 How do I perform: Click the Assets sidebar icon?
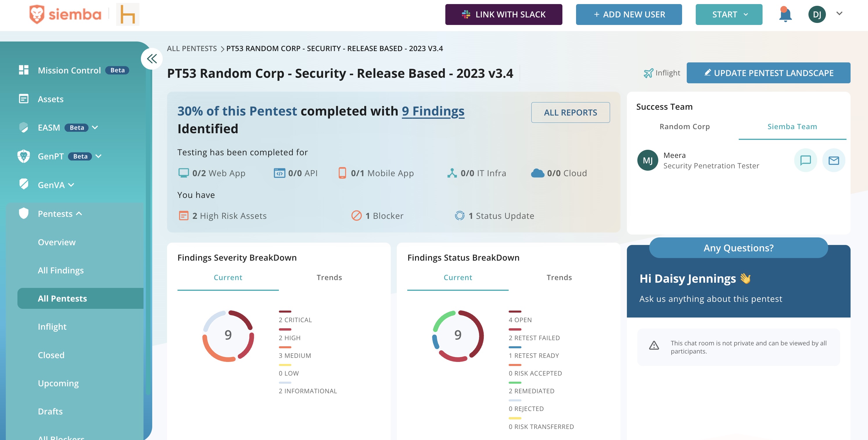24,99
